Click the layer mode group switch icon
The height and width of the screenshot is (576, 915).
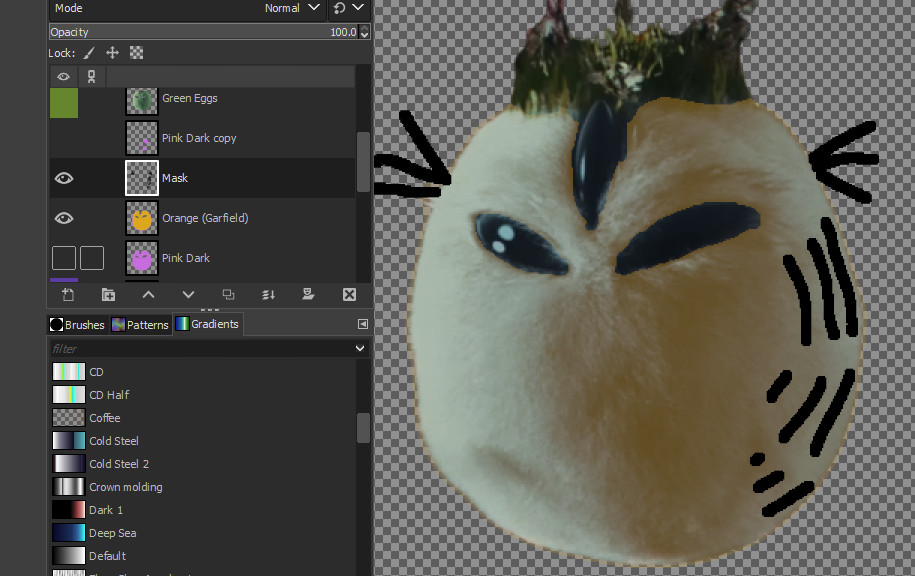340,8
